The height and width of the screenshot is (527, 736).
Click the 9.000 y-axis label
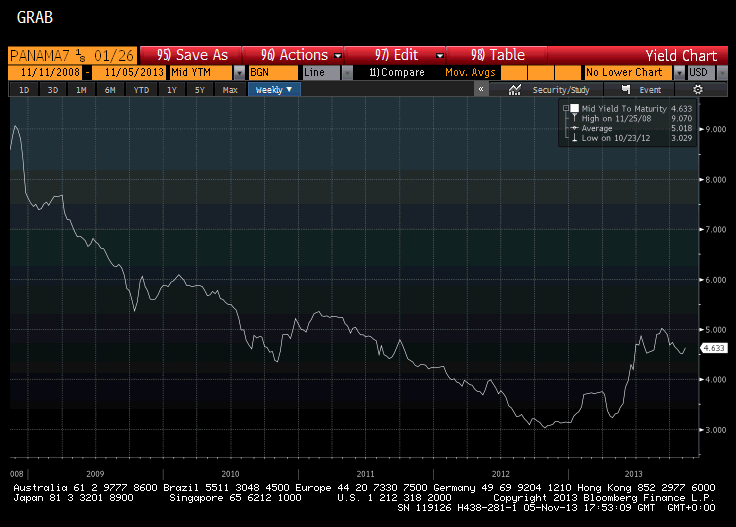pos(716,130)
